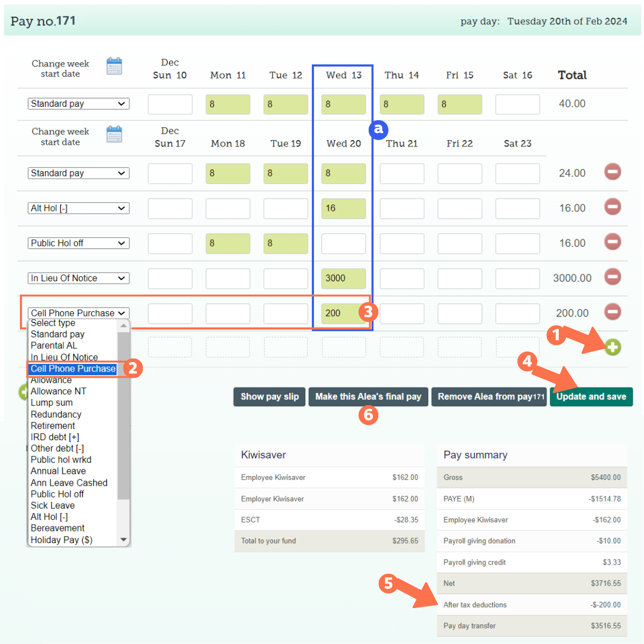
Task: Remove the In Lieu Of Notice row
Action: tap(612, 277)
